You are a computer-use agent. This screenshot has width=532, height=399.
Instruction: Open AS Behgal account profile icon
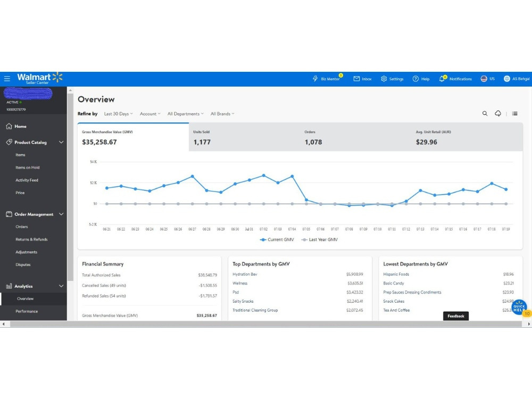[x=506, y=79]
